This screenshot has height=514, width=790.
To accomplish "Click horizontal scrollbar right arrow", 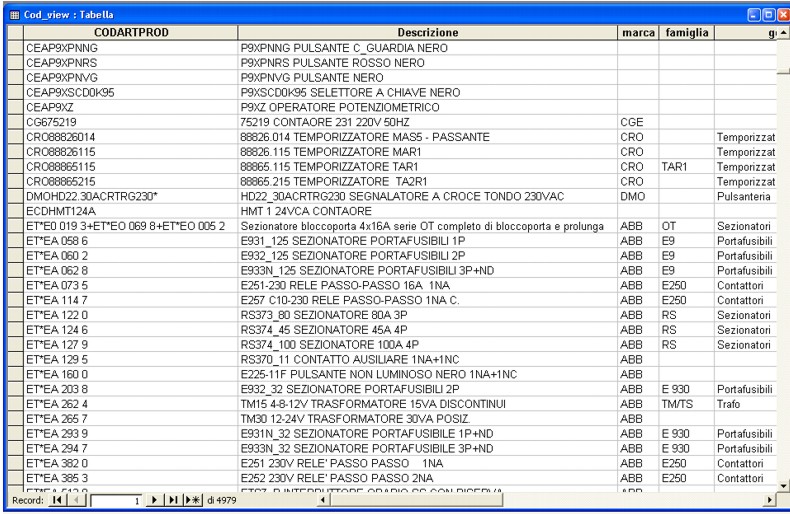I will click(769, 500).
